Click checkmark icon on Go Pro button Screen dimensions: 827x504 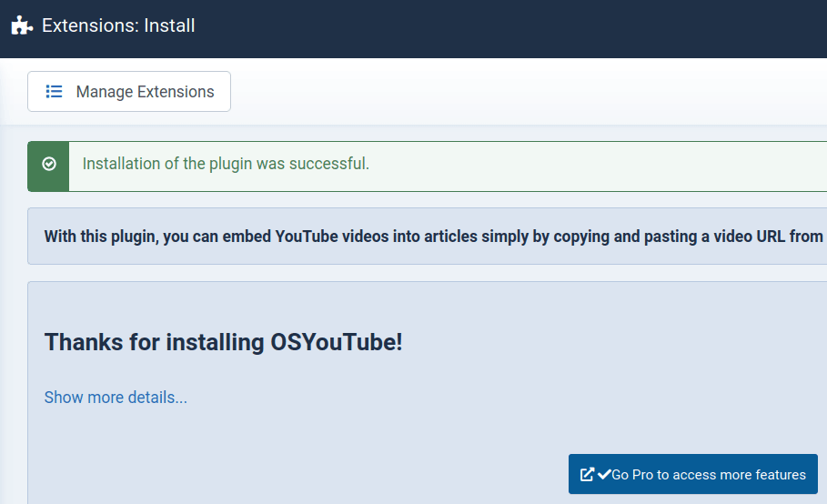(x=604, y=474)
